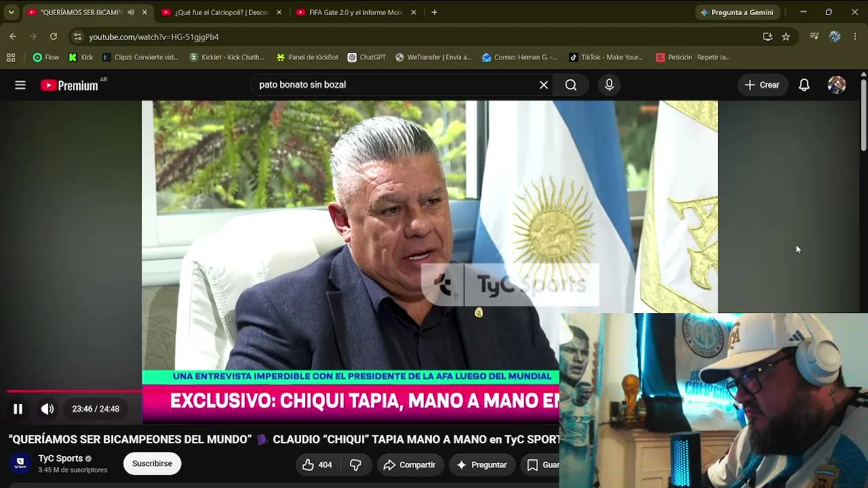The width and height of the screenshot is (868, 488).
Task: Mute the tab via its audio icon
Action: click(131, 12)
